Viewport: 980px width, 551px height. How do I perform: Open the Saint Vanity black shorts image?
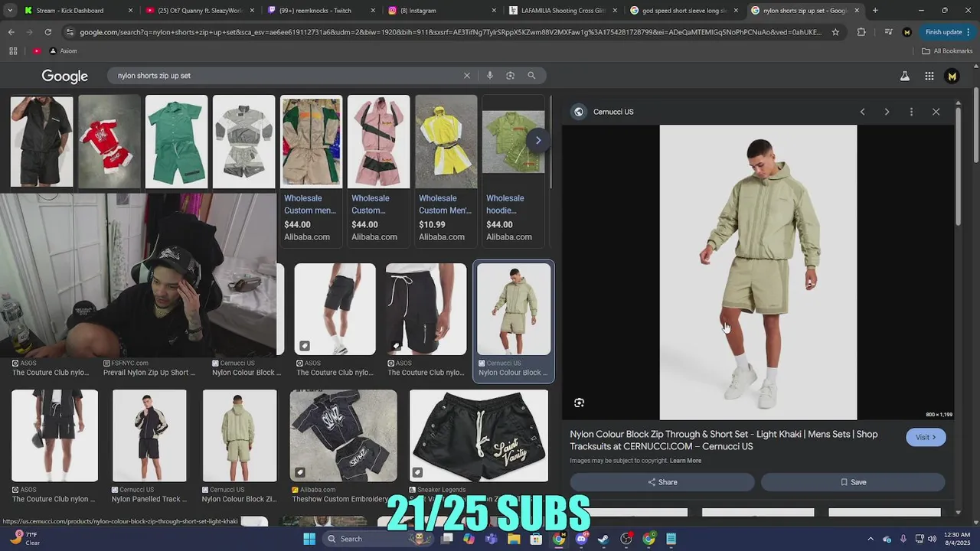479,436
